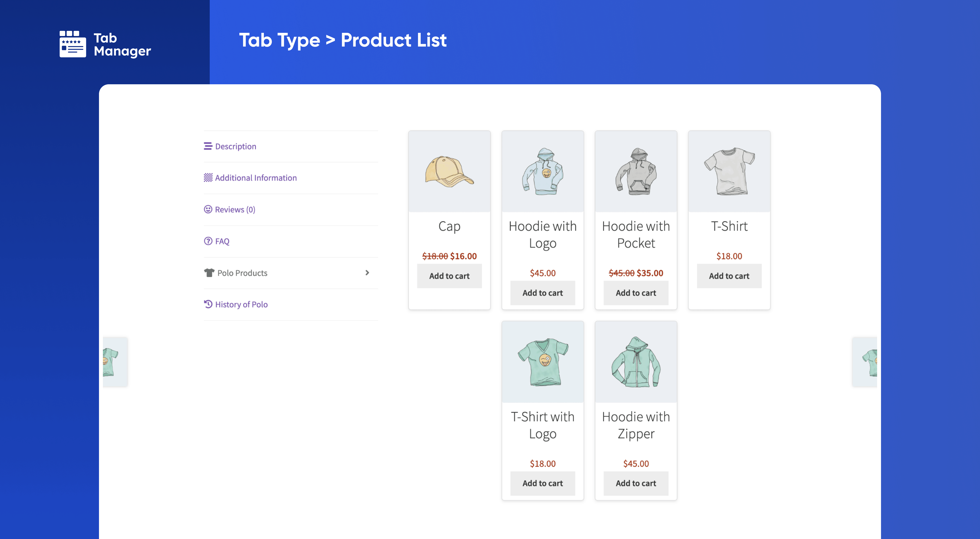980x539 pixels.
Task: Click the History of Polo clock icon
Action: (208, 304)
